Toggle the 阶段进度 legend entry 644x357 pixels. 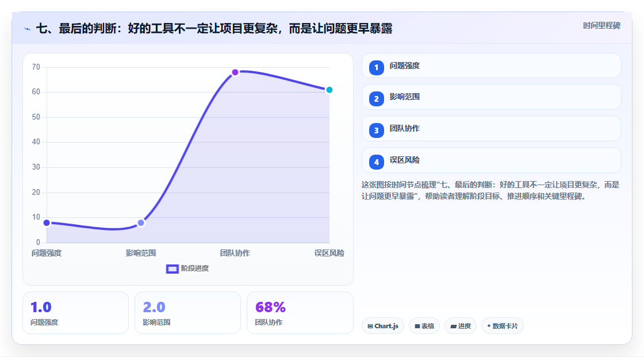pyautogui.click(x=187, y=268)
